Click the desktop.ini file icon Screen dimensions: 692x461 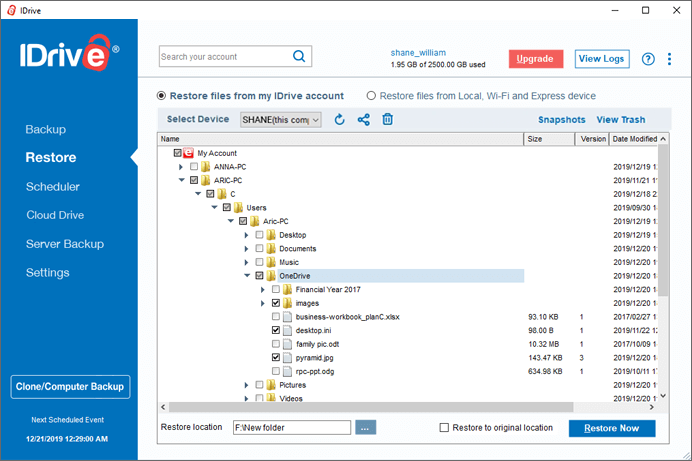click(287, 330)
